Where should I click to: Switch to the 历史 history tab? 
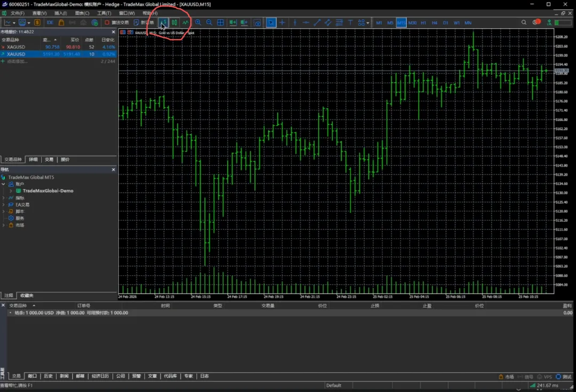(48, 376)
